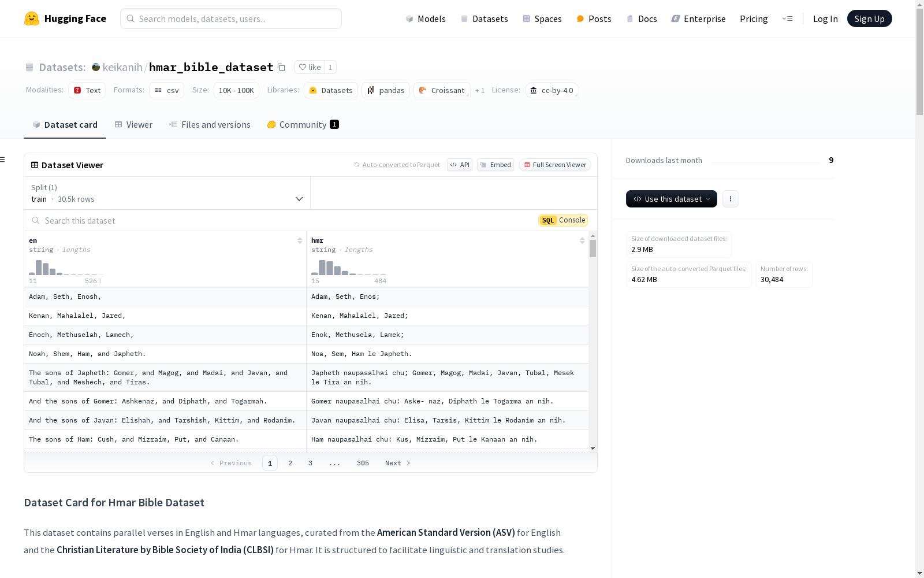This screenshot has height=578, width=924.
Task: Open the Pricing page
Action: point(754,18)
